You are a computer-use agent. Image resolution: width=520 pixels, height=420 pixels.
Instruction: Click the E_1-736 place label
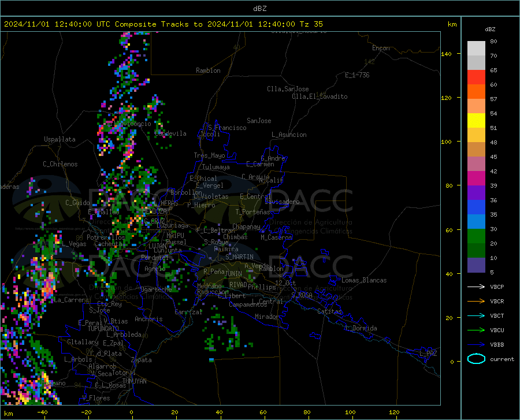coord(357,75)
